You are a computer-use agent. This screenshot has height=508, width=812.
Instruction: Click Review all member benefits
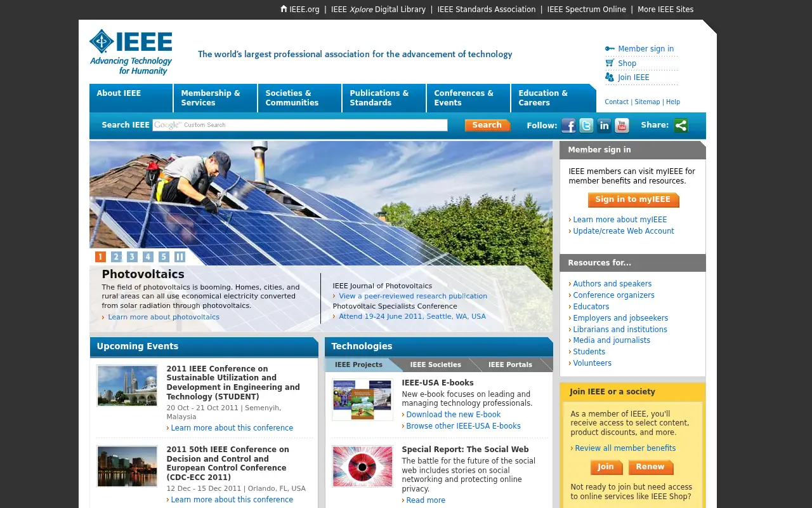(x=625, y=448)
